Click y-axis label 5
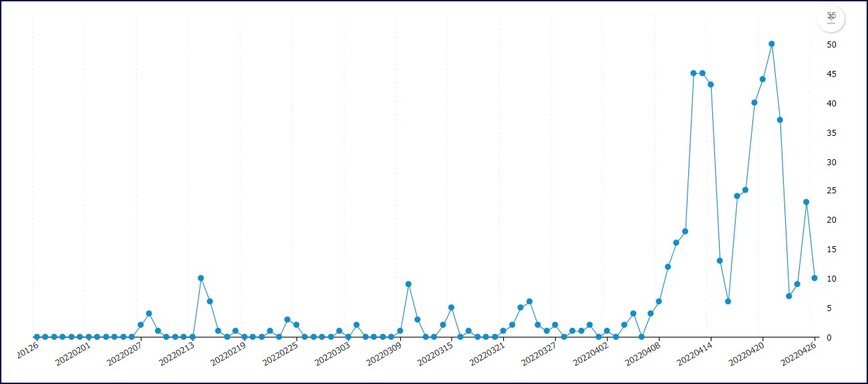This screenshot has height=384, width=868. coord(829,308)
